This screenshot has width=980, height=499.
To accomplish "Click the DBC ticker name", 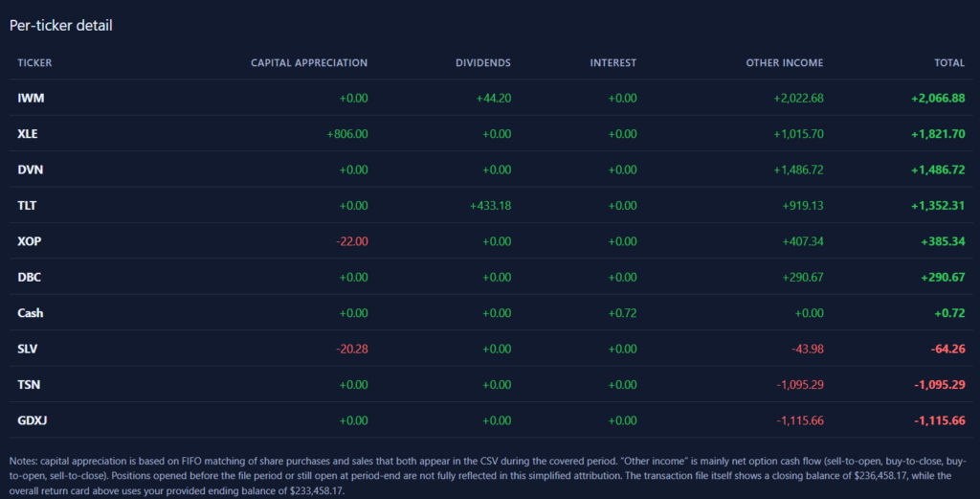I will click(x=29, y=277).
